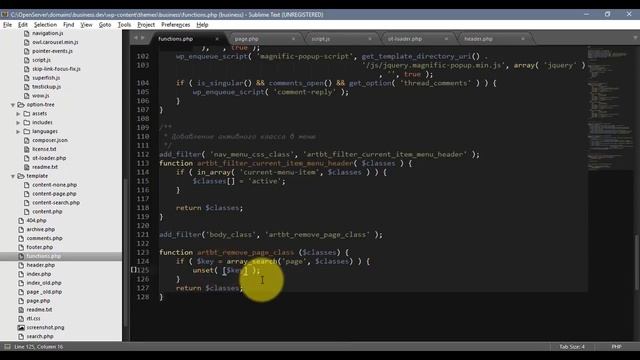
Task: Close the page.php tab
Action: (x=293, y=39)
